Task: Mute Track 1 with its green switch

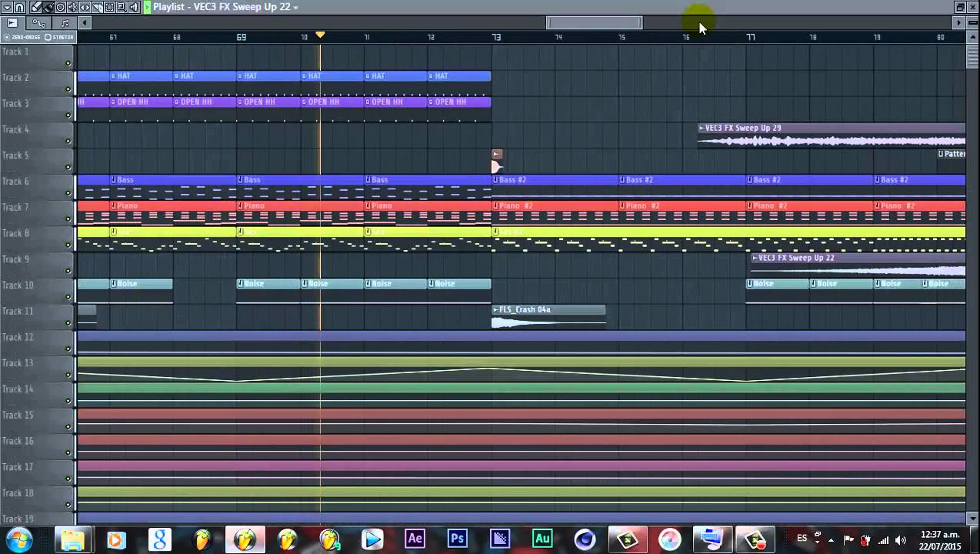Action: click(68, 63)
